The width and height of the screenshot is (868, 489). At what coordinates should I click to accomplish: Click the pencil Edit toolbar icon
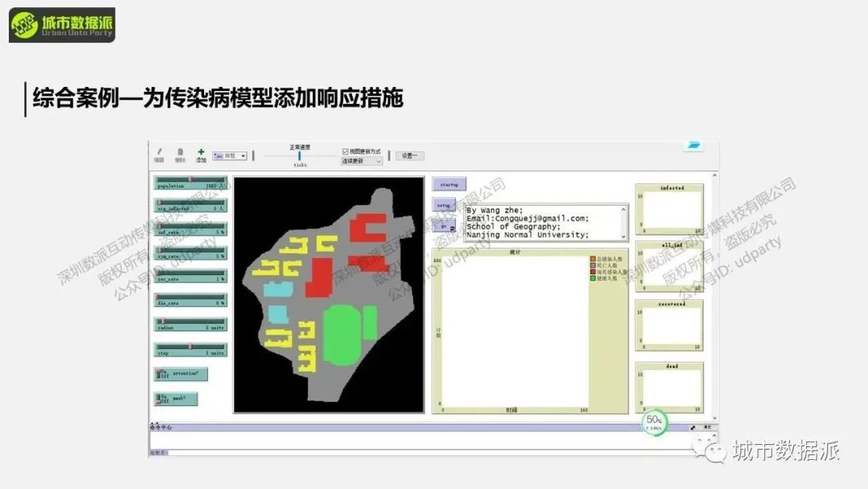point(159,152)
